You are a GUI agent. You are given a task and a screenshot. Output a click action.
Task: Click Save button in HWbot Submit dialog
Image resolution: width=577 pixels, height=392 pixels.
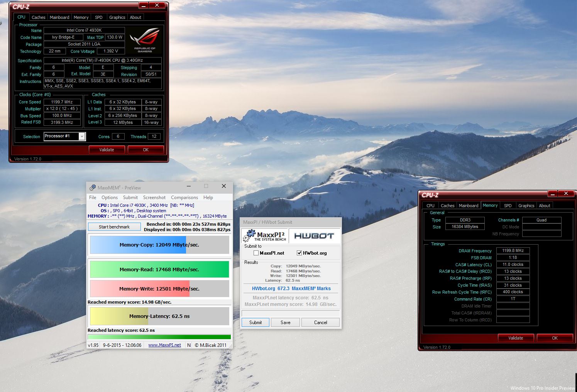pos(285,323)
